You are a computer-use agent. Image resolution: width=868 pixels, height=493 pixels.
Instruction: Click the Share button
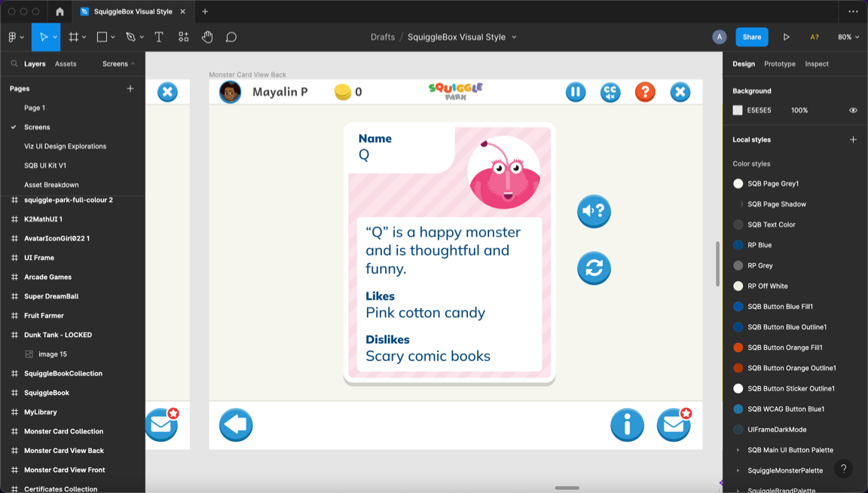pyautogui.click(x=752, y=37)
